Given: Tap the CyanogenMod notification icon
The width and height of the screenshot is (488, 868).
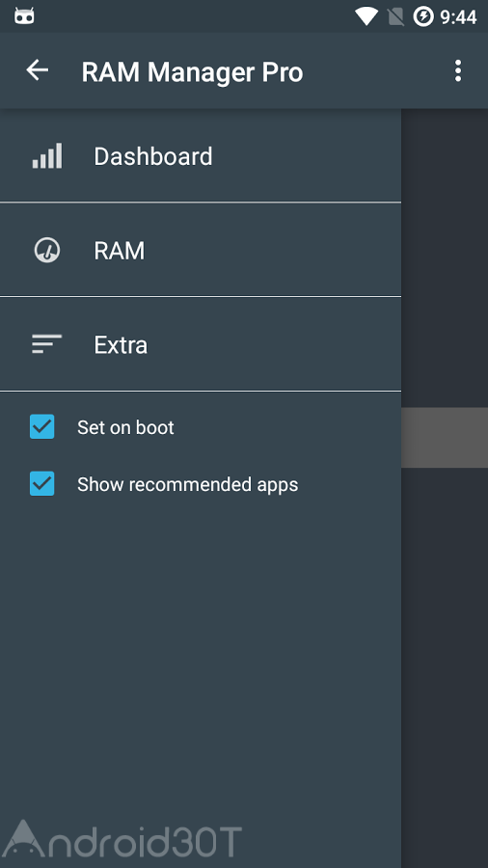Looking at the screenshot, I should point(24,16).
